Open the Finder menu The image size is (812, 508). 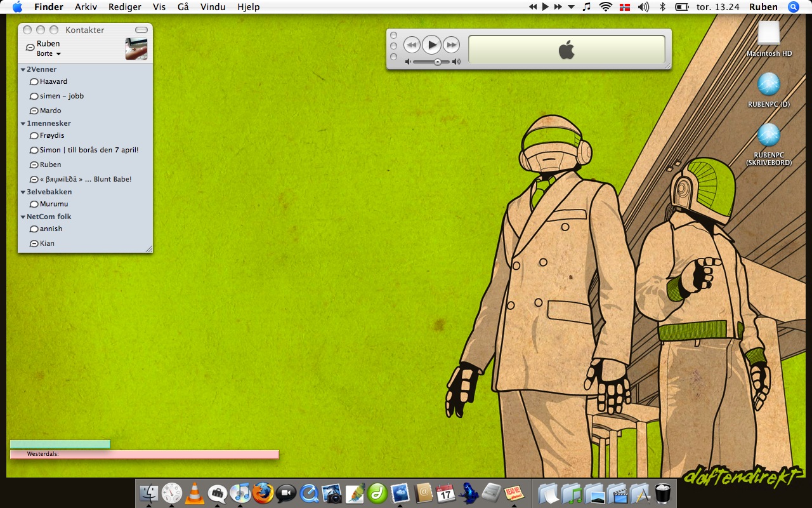49,7
